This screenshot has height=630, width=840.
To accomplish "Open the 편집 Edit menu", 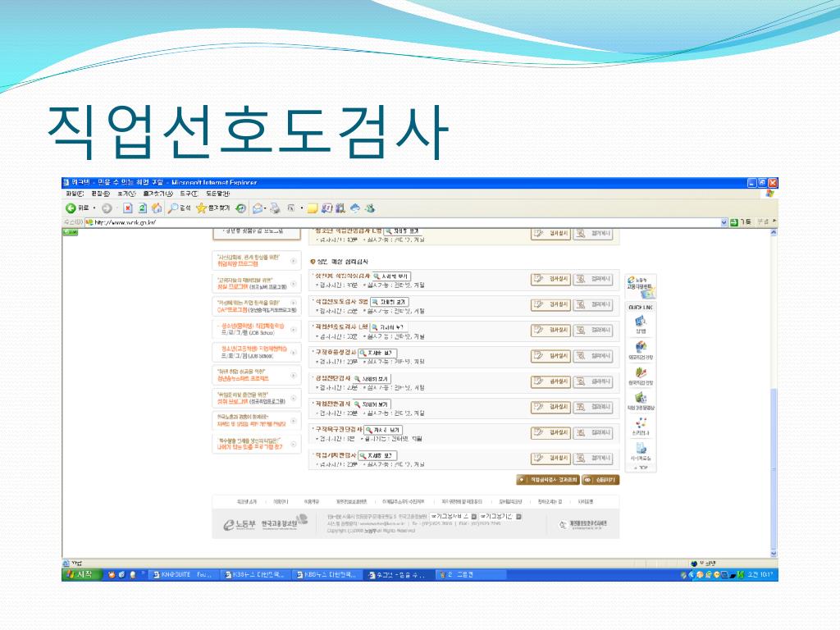I will pyautogui.click(x=100, y=194).
